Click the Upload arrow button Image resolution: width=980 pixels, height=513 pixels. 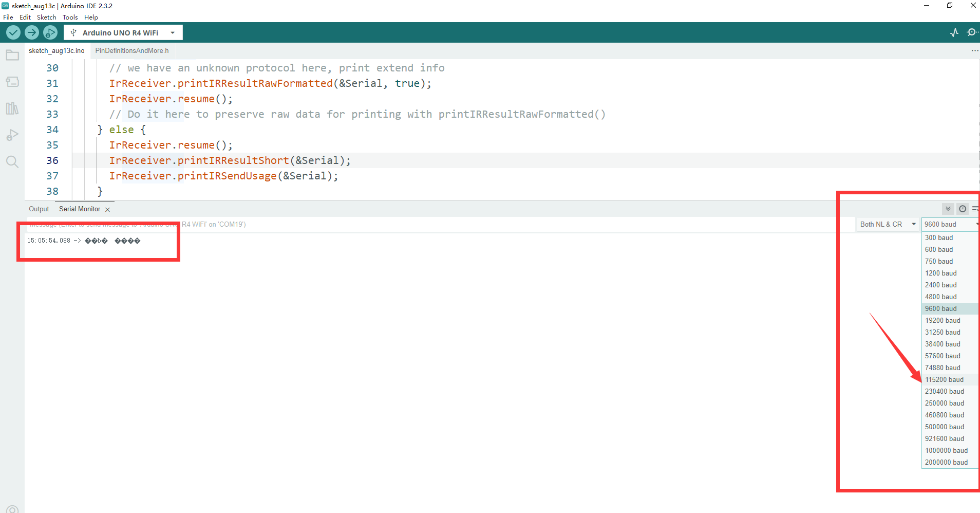pos(32,32)
